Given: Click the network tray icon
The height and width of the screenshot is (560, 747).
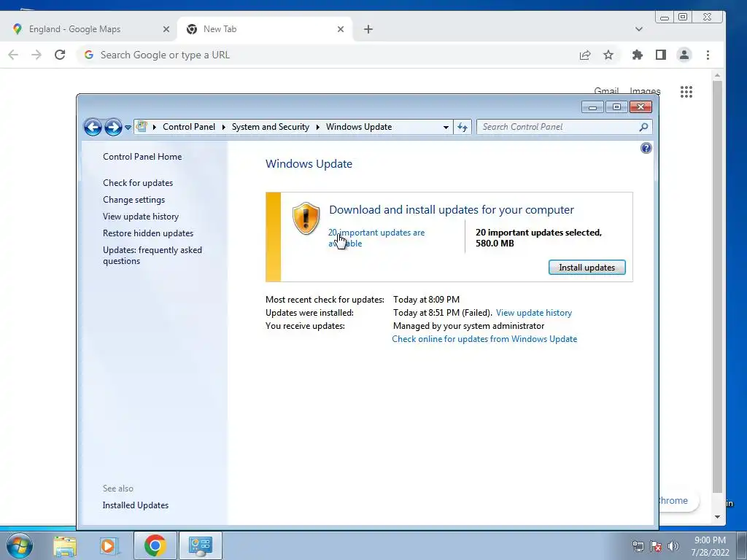Looking at the screenshot, I should point(638,546).
